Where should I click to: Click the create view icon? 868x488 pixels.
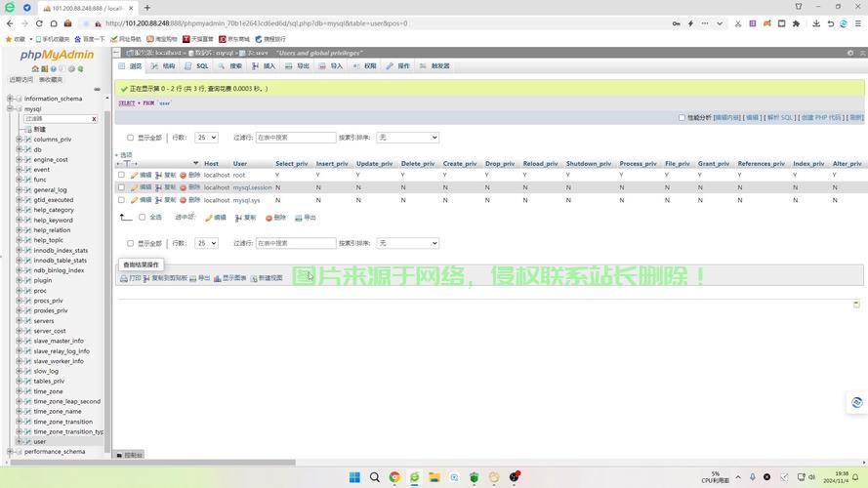254,278
